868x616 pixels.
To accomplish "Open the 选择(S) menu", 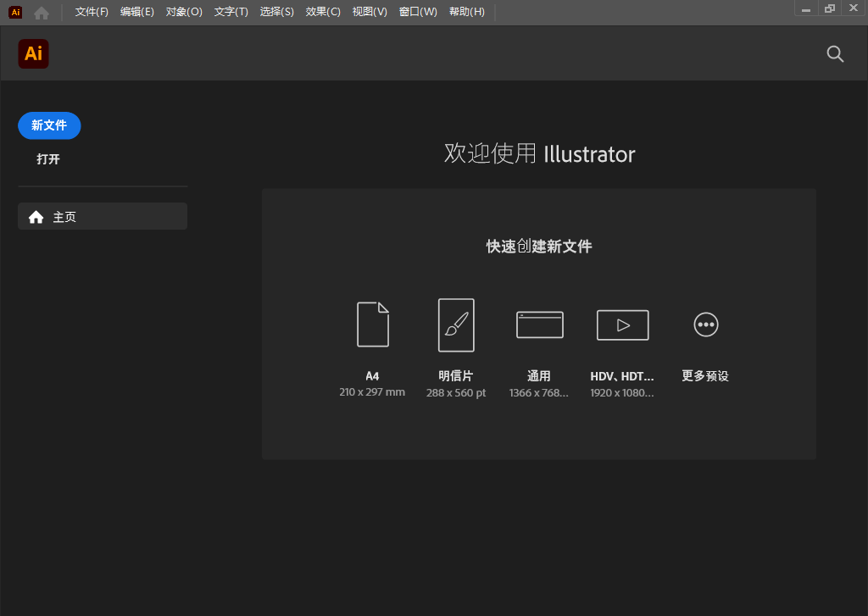I will 277,12.
